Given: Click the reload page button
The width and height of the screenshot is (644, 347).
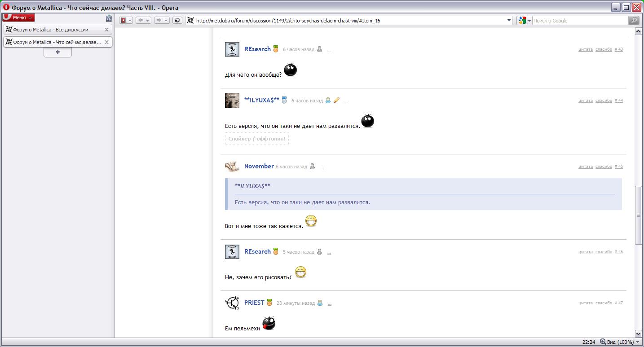Looking at the screenshot, I should coord(177,20).
